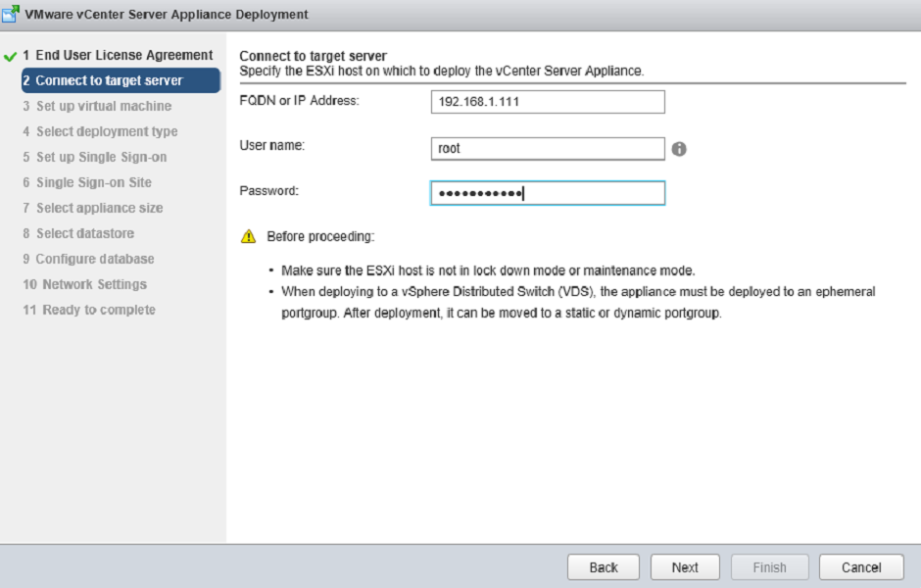Click the 'User name:' label
This screenshot has height=588, width=921.
[x=272, y=146]
